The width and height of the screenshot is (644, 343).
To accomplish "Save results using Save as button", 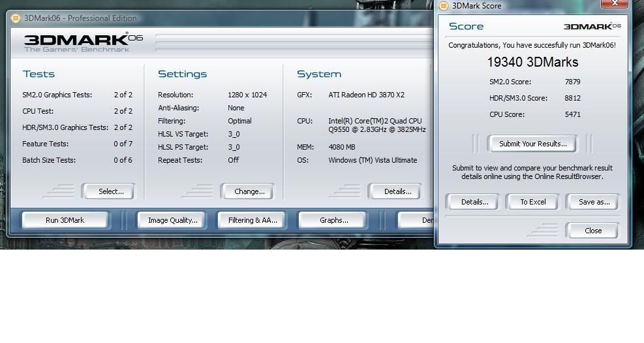I will [592, 202].
